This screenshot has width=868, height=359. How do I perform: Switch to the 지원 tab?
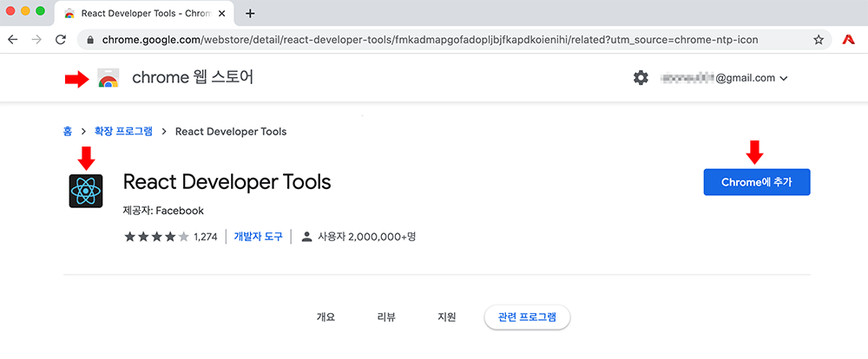(x=447, y=317)
